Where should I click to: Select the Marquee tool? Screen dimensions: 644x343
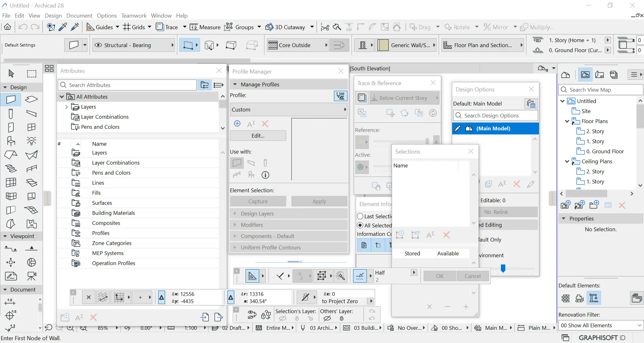pyautogui.click(x=31, y=73)
